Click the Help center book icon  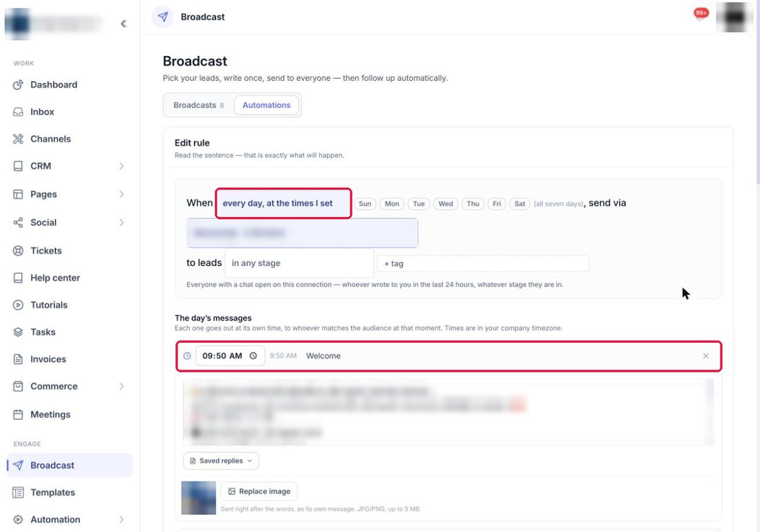pyautogui.click(x=18, y=278)
